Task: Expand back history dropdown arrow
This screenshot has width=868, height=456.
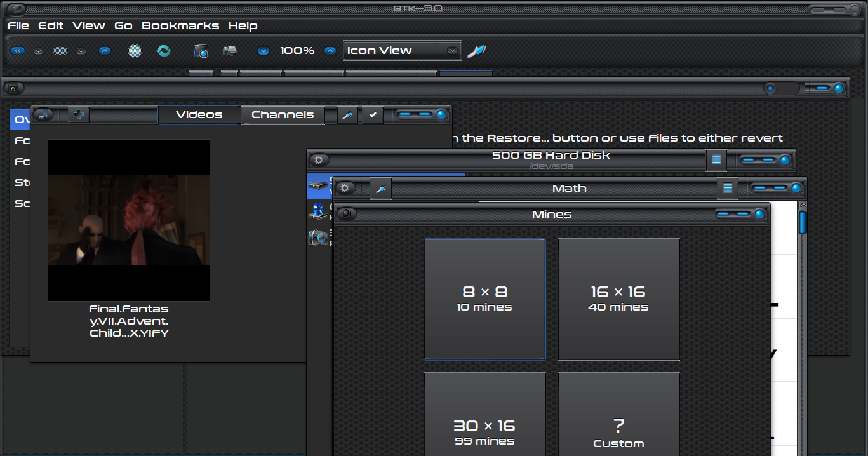Action: [x=39, y=51]
